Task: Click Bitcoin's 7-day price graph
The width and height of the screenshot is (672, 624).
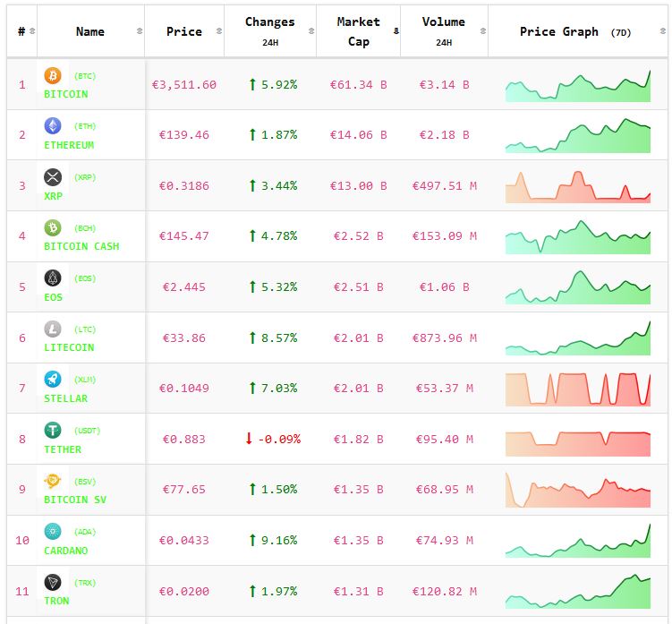Action: point(578,85)
